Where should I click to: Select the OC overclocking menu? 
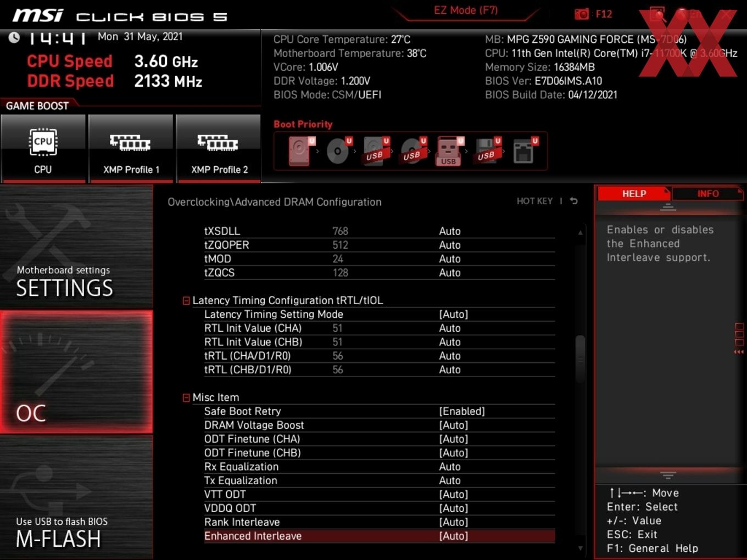coord(76,372)
